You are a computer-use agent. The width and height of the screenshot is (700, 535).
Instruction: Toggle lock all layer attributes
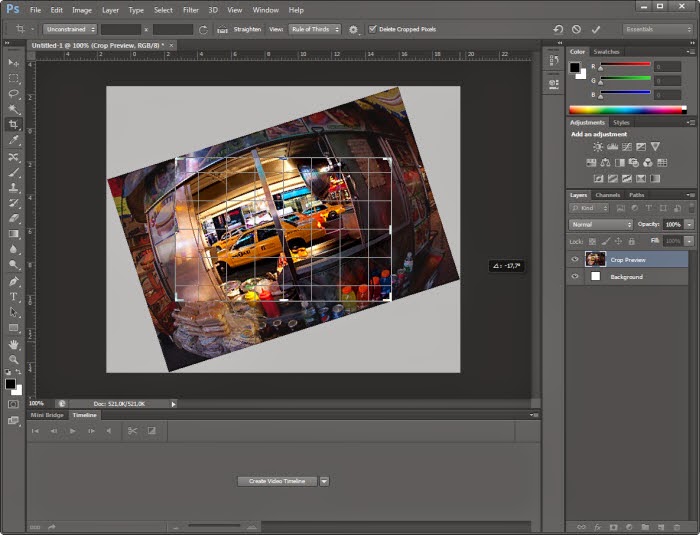[x=632, y=241]
